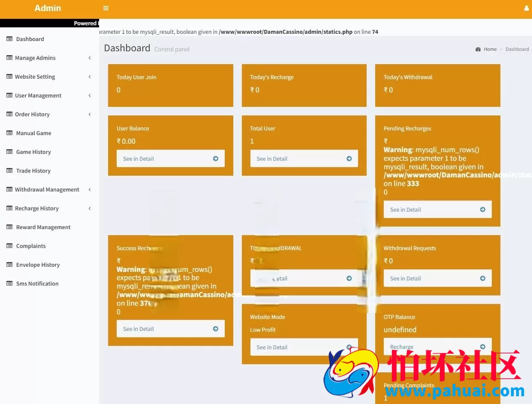Expand Withdrawal Management submenu arrow
532x404 pixels.
[x=89, y=189]
